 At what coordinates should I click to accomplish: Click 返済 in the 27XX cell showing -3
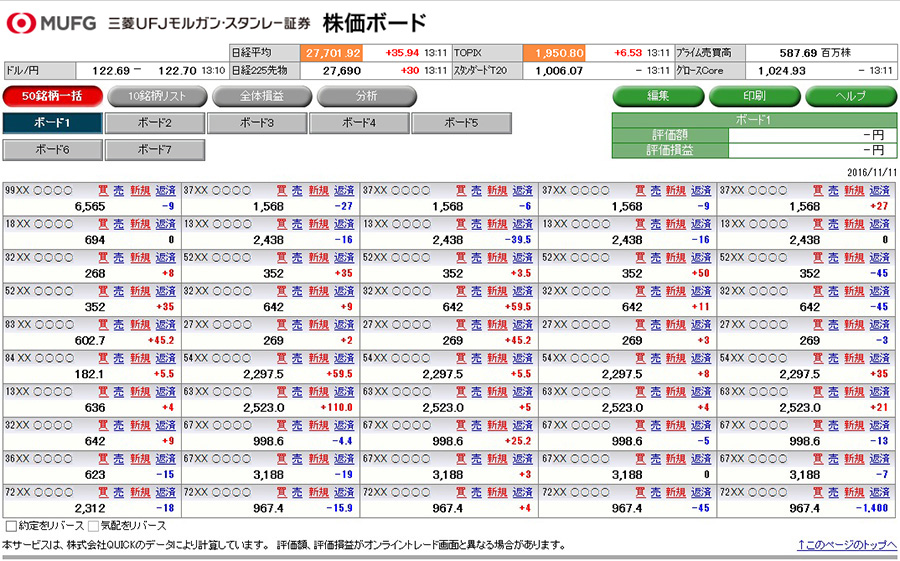point(879,324)
